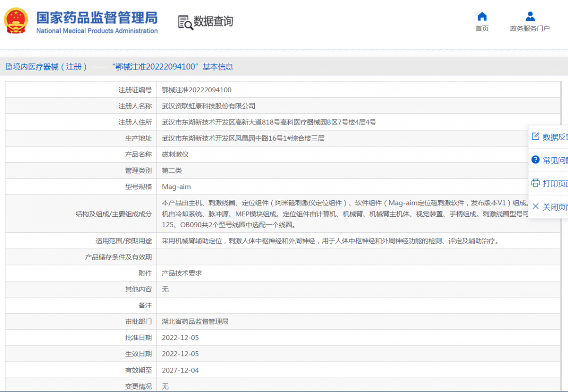Select Mag-aim model value

tap(176, 187)
